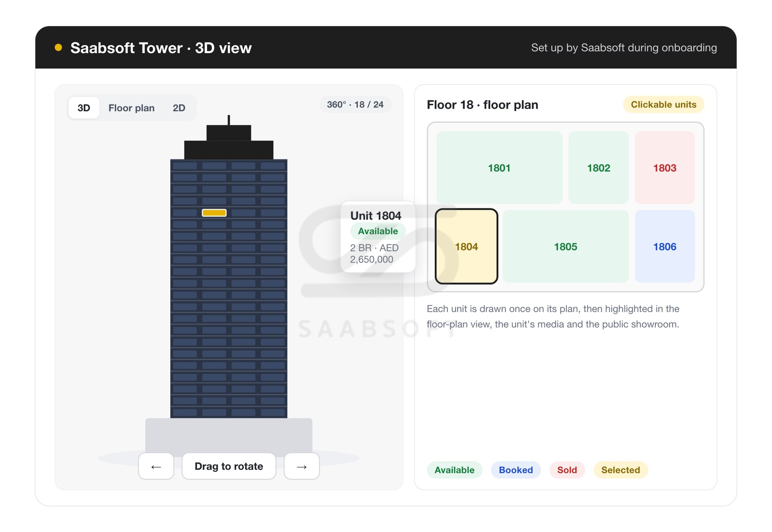The width and height of the screenshot is (772, 532).
Task: Select the highlighted yellow unit on the tower
Action: (214, 213)
